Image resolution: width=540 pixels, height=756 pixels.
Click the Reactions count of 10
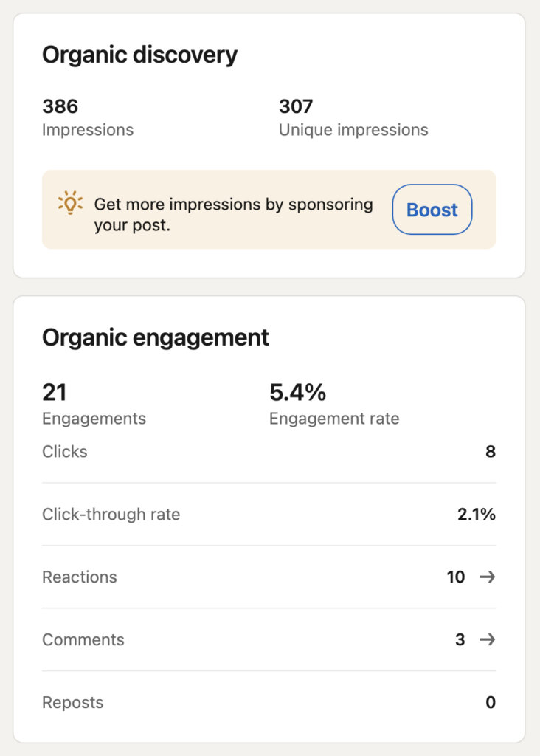click(x=456, y=577)
